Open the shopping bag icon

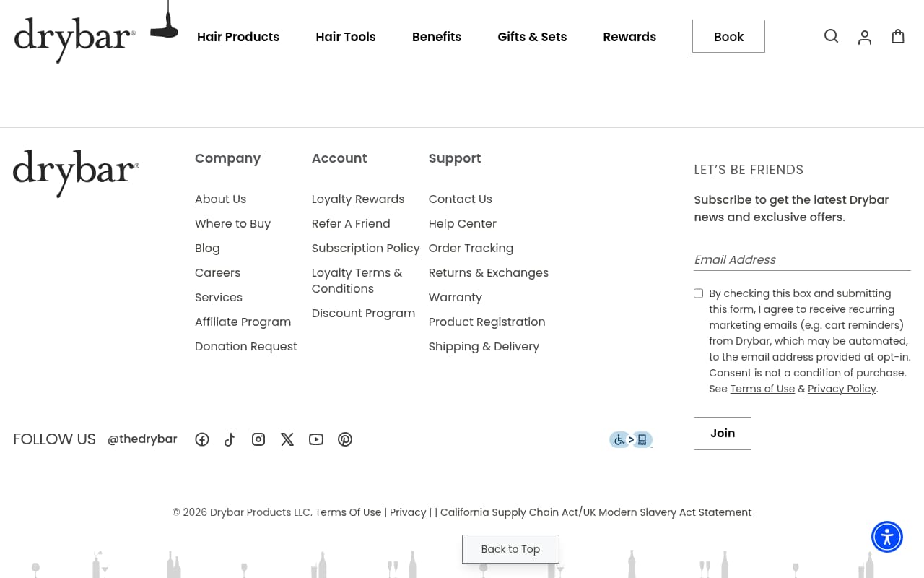click(x=897, y=36)
